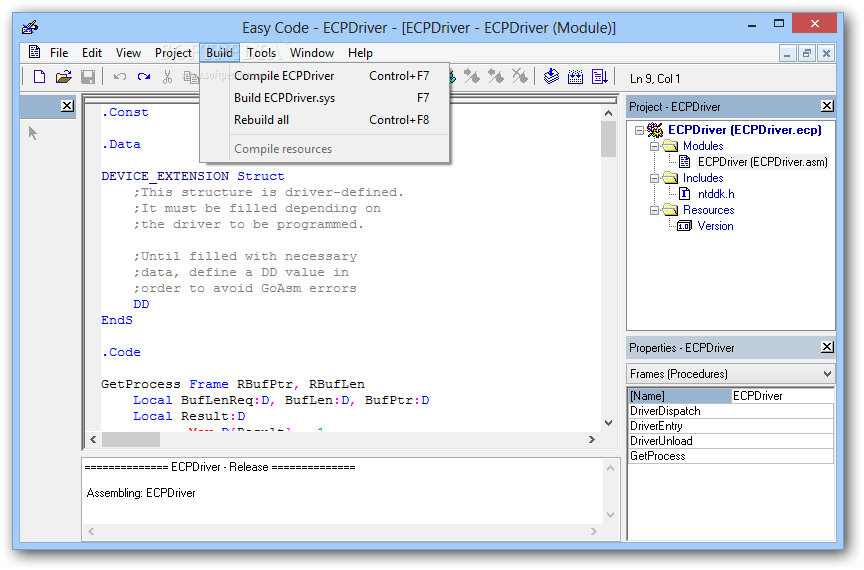Viewport: 864px width, 570px height.
Task: Open the View menu
Action: point(128,53)
